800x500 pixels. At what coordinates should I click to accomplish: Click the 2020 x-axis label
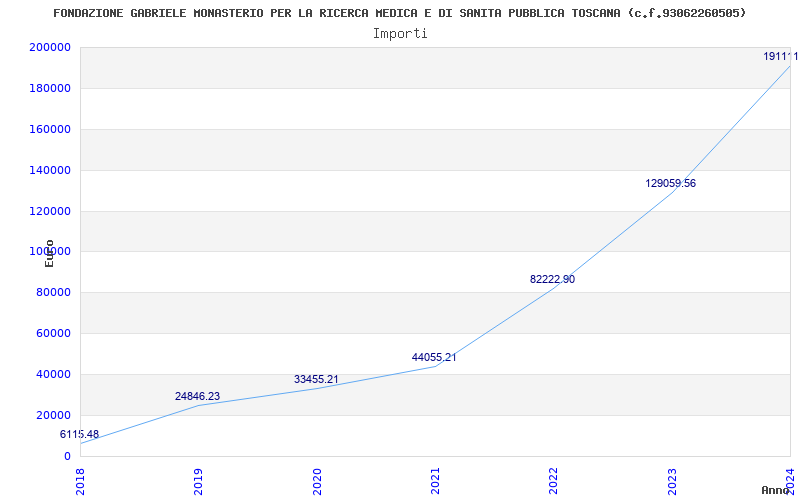[317, 482]
